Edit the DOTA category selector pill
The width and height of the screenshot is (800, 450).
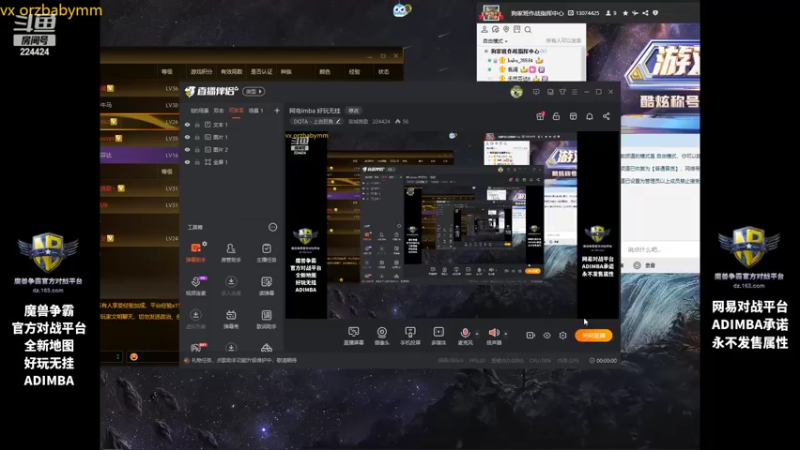[316, 121]
